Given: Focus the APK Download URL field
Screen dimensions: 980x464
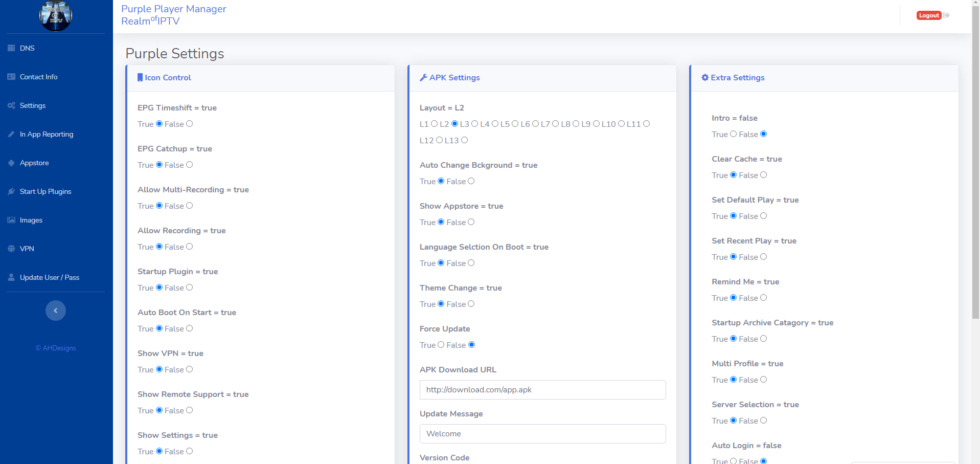Looking at the screenshot, I should 542,390.
